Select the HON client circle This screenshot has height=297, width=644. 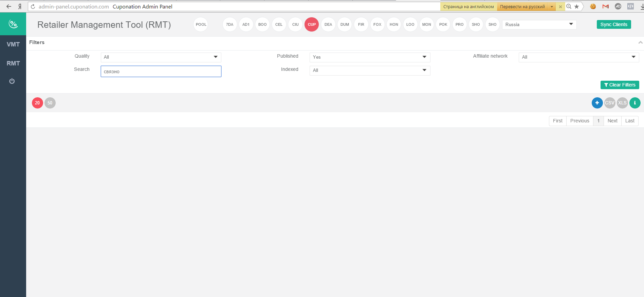coord(394,24)
